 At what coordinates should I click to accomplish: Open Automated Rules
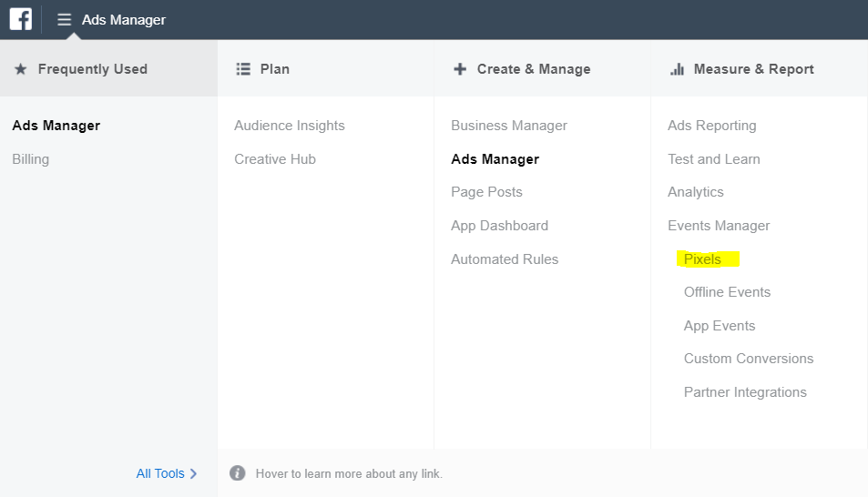(505, 259)
